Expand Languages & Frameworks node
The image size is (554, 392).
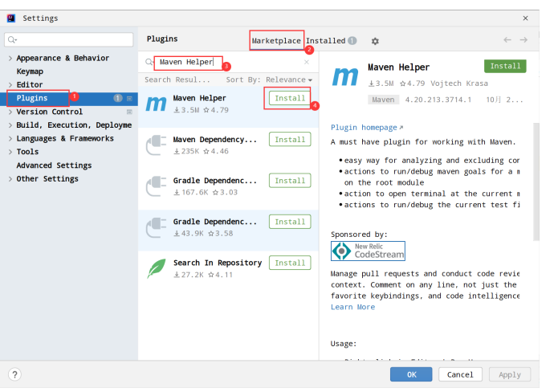tap(10, 138)
